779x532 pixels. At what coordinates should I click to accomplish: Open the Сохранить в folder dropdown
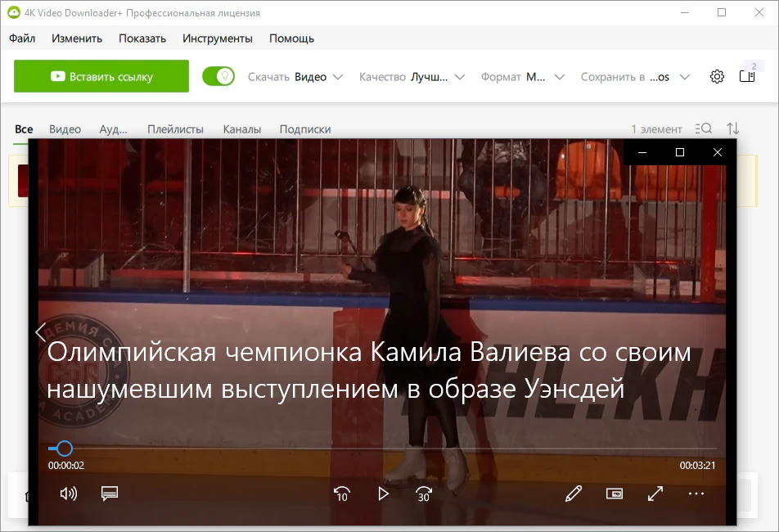tap(636, 77)
